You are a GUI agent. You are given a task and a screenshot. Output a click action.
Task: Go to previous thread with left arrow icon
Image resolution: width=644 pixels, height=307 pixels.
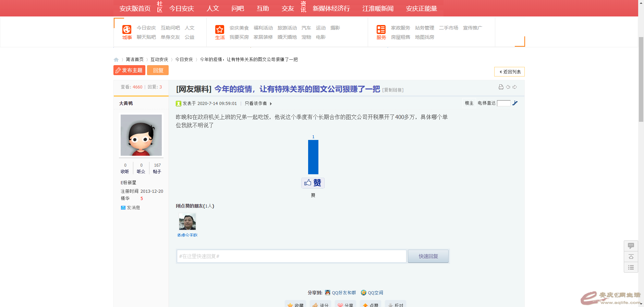click(x=508, y=87)
